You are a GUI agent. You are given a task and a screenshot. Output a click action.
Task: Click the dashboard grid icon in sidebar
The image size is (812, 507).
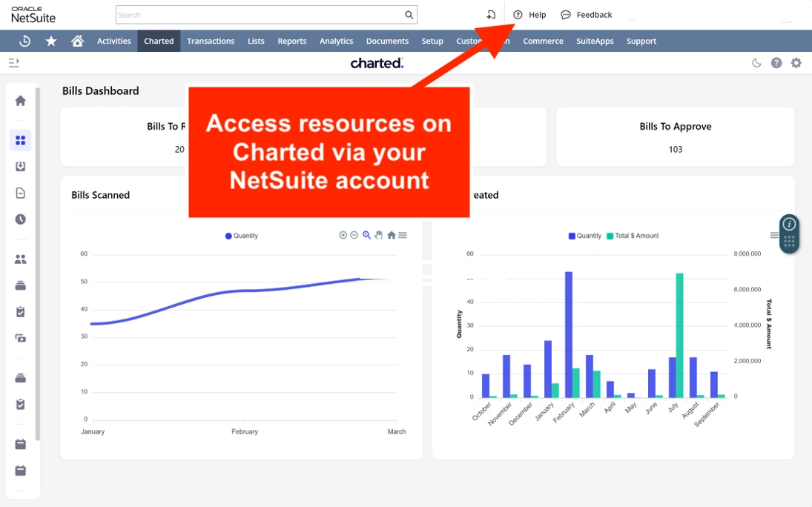click(x=21, y=140)
